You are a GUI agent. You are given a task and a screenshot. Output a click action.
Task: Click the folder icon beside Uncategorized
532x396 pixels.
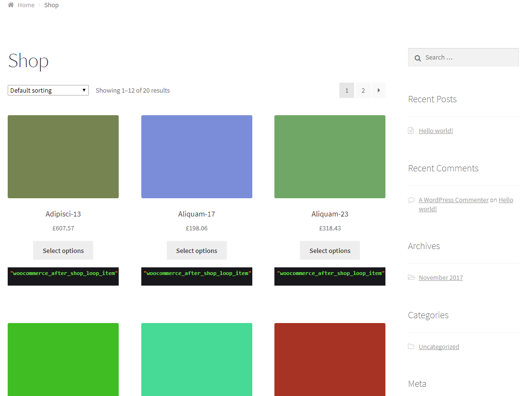pos(411,347)
